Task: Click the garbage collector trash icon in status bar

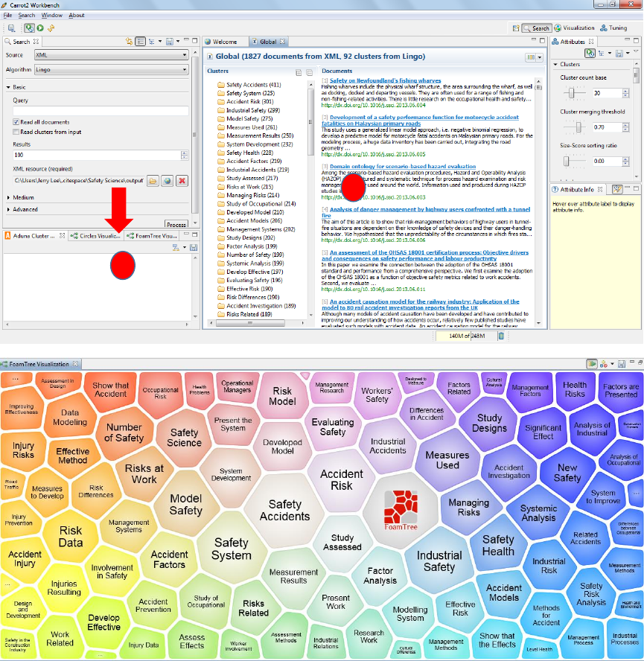Action: point(501,336)
